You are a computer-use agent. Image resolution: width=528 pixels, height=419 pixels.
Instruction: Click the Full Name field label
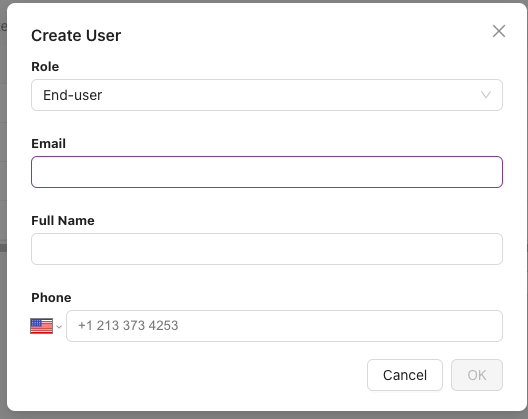click(x=63, y=221)
